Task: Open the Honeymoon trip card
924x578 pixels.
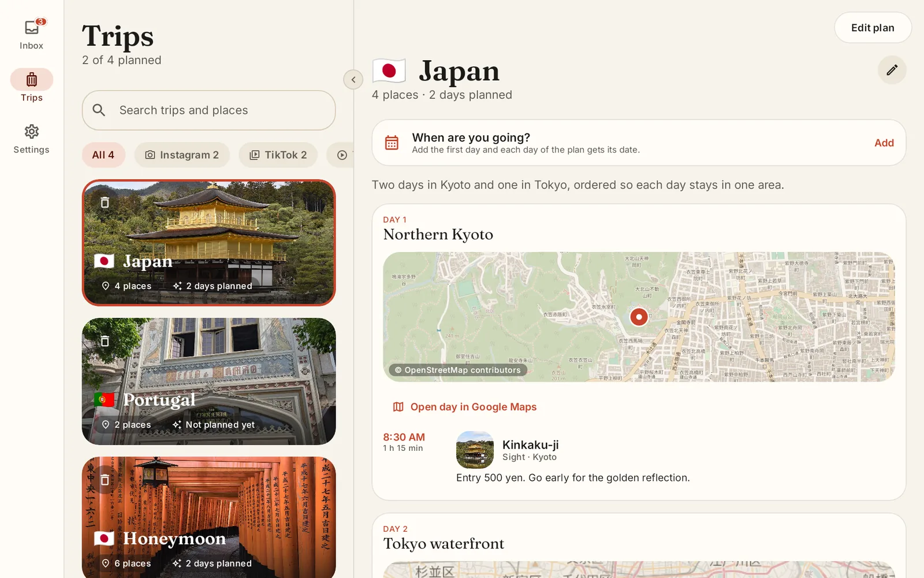Action: coord(208,517)
